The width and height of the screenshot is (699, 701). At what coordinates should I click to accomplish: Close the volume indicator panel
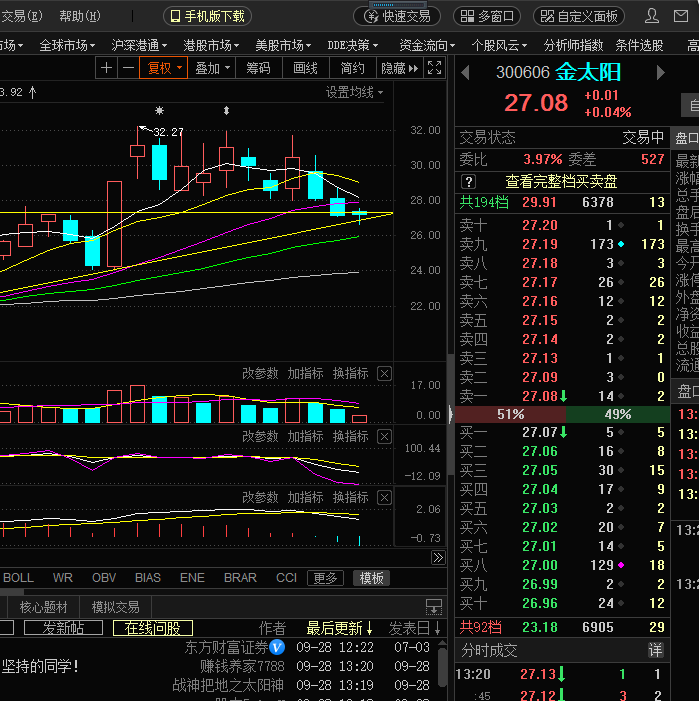pos(384,373)
